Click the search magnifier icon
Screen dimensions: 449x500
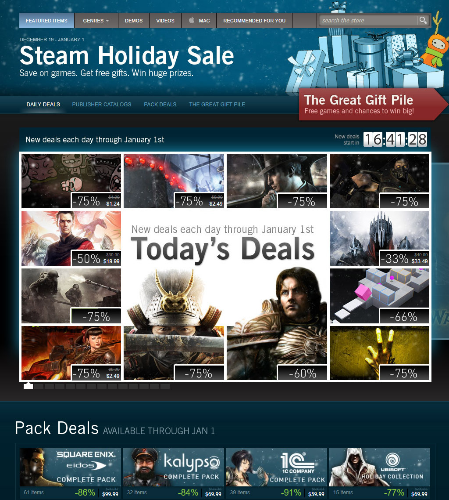423,20
